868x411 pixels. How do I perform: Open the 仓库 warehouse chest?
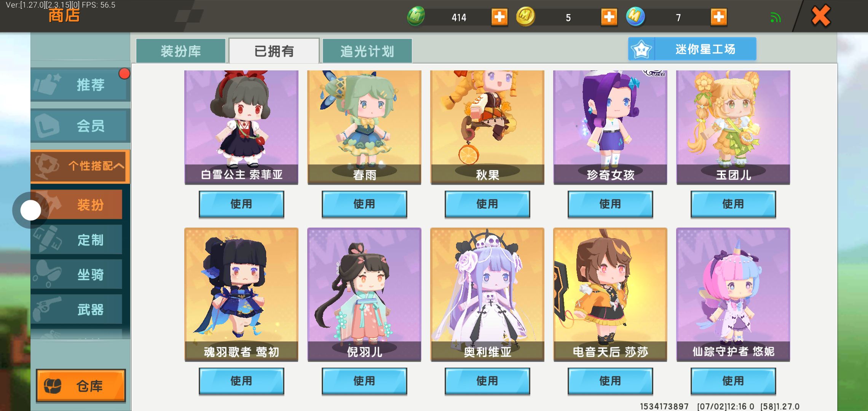pyautogui.click(x=81, y=386)
